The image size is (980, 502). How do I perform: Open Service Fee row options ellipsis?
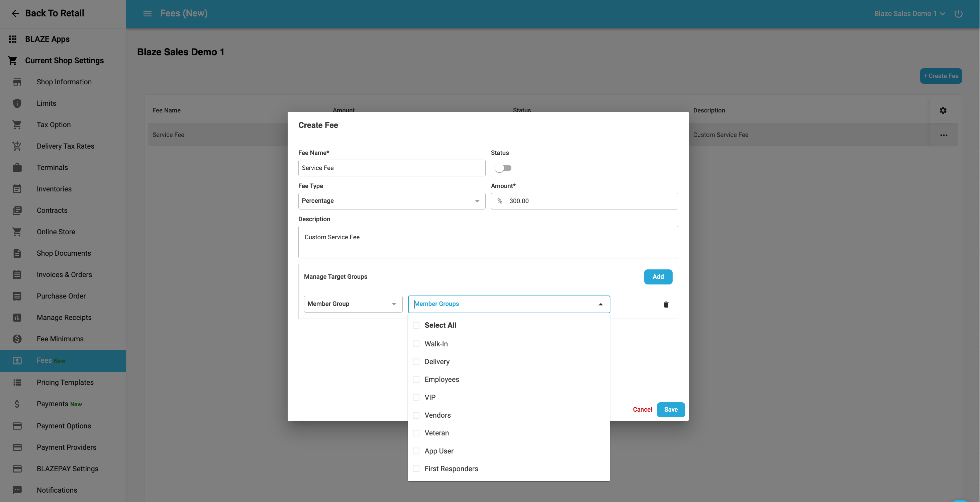click(x=944, y=135)
